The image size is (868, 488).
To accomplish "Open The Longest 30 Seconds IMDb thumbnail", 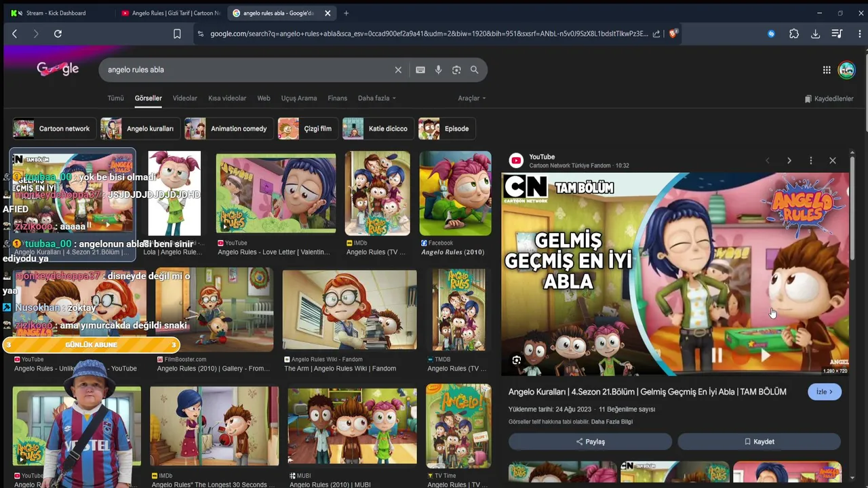I will (214, 426).
